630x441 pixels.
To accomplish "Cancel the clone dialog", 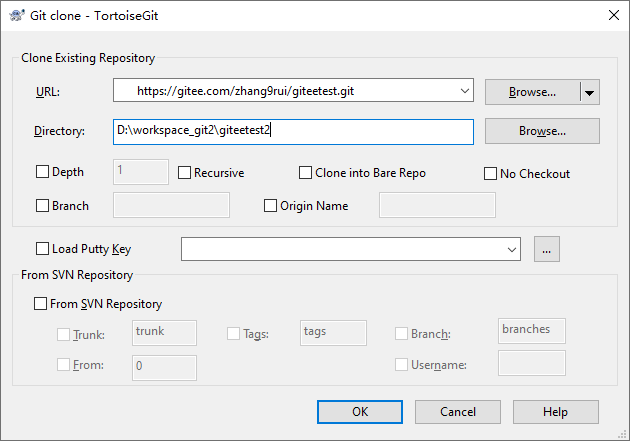I will point(458,412).
